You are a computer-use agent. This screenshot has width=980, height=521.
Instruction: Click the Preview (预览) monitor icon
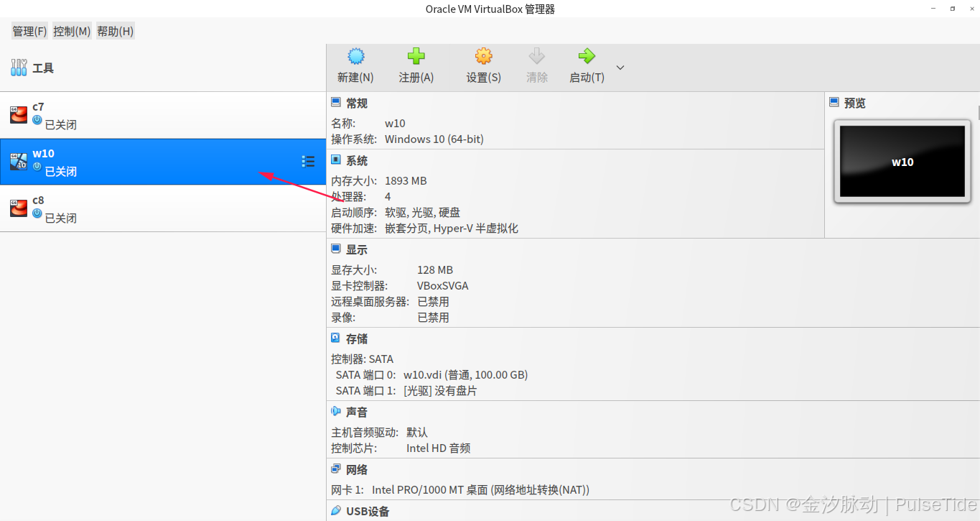(x=834, y=102)
